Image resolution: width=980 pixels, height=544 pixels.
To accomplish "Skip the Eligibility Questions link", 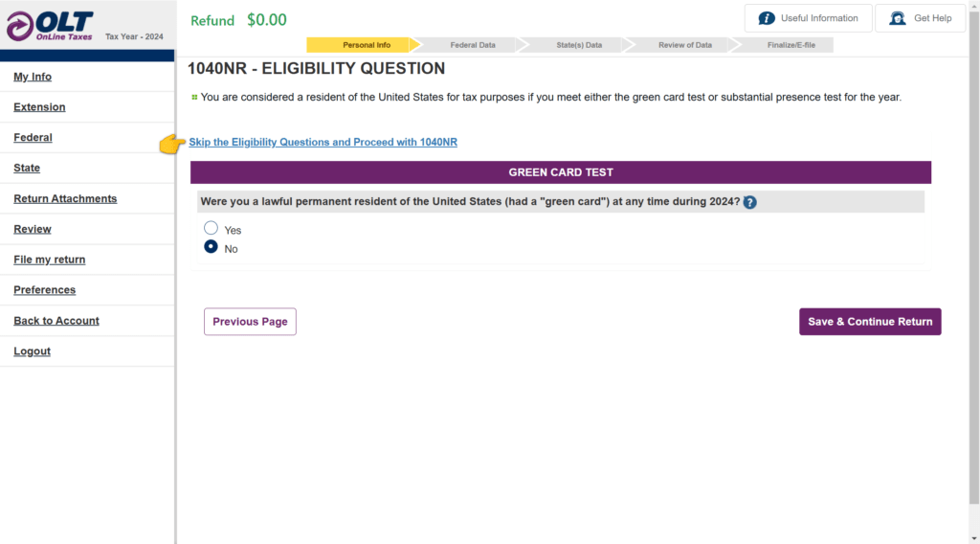I will tap(323, 142).
